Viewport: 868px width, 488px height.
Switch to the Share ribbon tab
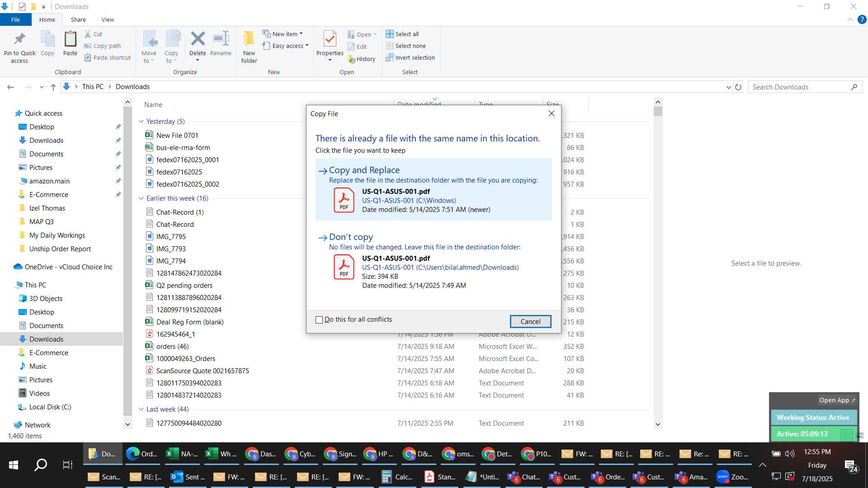point(78,19)
